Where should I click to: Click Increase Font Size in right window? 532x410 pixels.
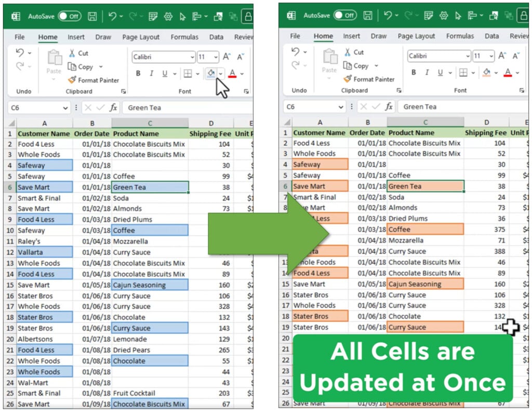(x=502, y=56)
